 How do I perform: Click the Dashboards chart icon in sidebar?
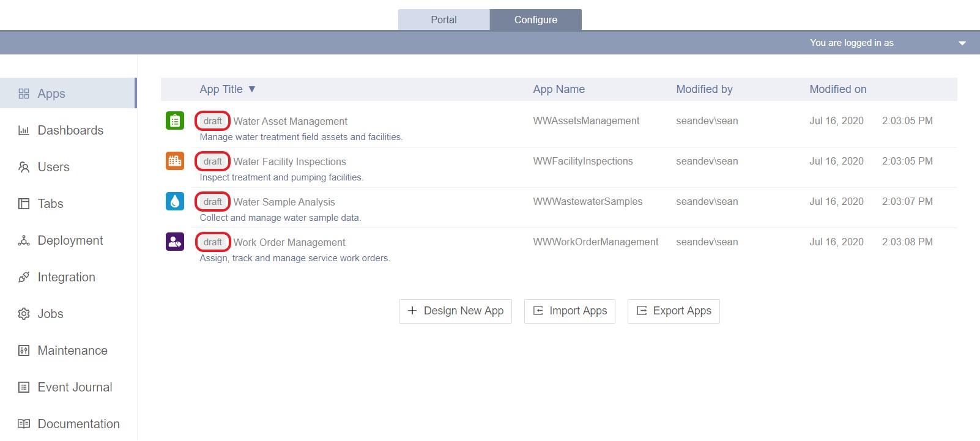click(x=24, y=130)
